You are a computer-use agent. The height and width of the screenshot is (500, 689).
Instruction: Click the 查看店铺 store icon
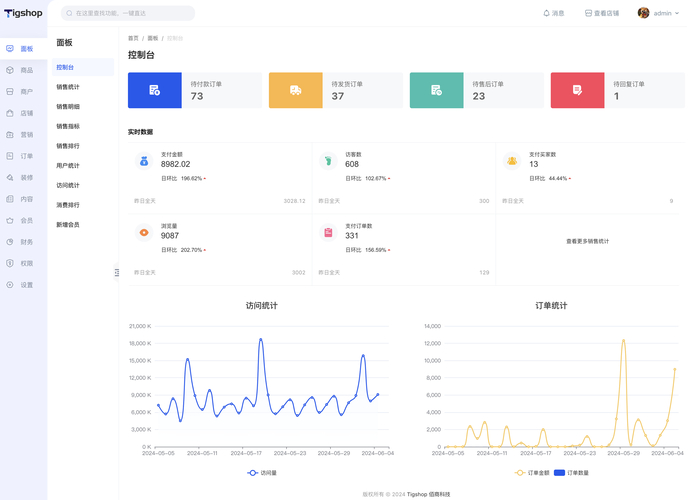[588, 13]
